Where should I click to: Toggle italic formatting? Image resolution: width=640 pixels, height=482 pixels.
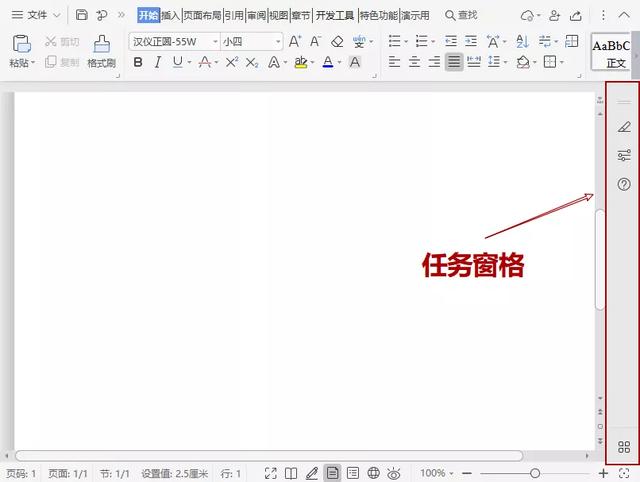pyautogui.click(x=158, y=62)
